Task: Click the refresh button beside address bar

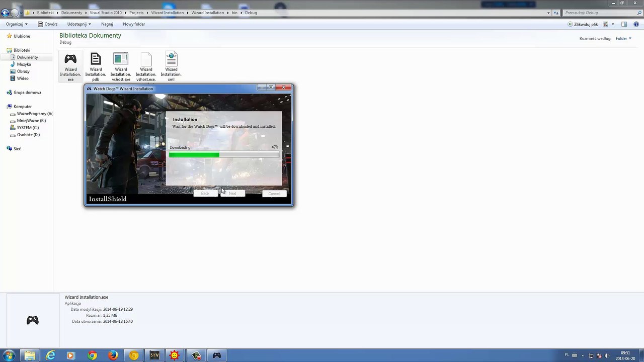Action: click(x=556, y=13)
